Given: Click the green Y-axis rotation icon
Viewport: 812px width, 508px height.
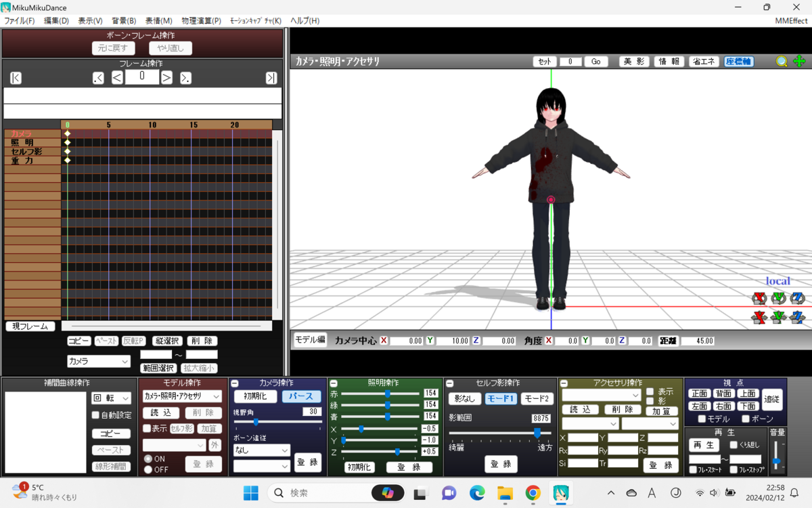Looking at the screenshot, I should (x=778, y=298).
